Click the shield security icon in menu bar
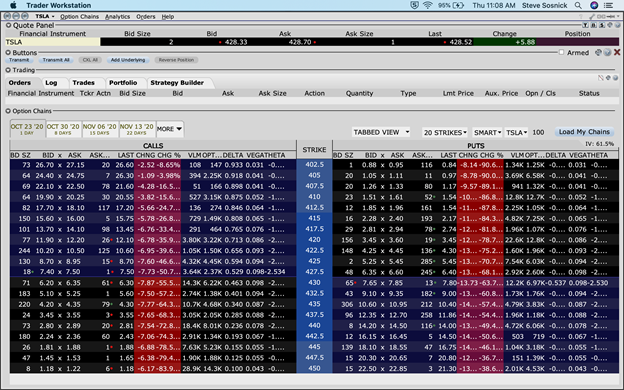The height and width of the screenshot is (390, 624). pos(414,5)
